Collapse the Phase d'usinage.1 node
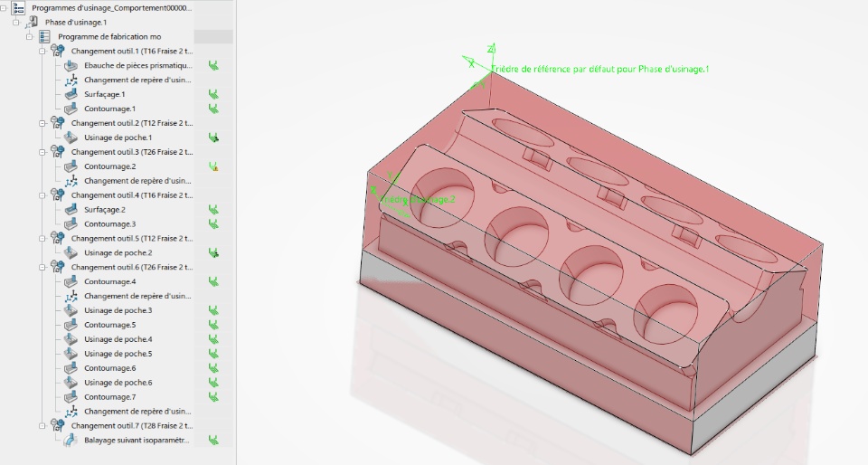The image size is (868, 465). [x=16, y=22]
